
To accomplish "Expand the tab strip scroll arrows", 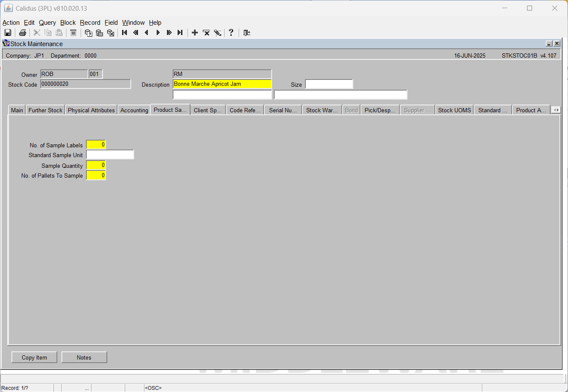I will (x=556, y=110).
